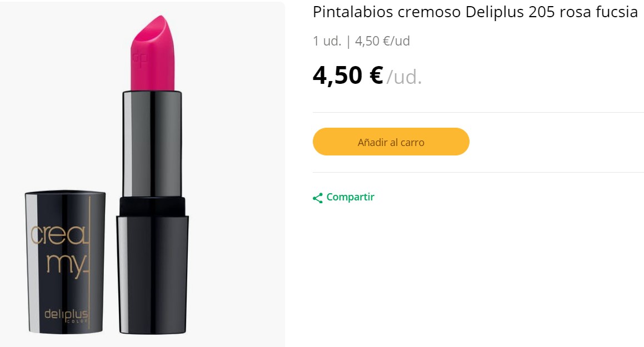
Task: Click the small "COLOR" text under deliplus
Action: click(77, 320)
